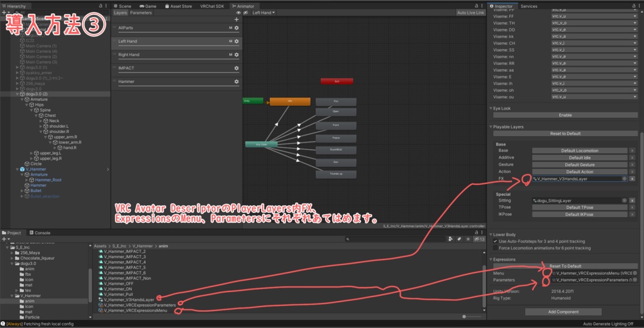The image size is (644, 328).
Task: Click the search by type icon in Project
Action: (x=450, y=239)
